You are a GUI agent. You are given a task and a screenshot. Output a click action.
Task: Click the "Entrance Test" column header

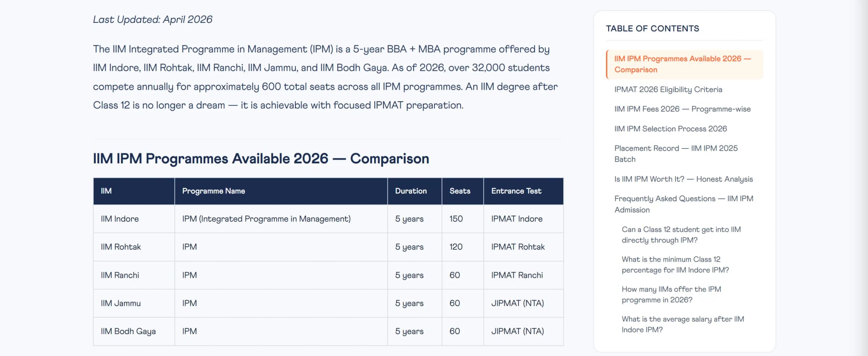[x=523, y=191]
